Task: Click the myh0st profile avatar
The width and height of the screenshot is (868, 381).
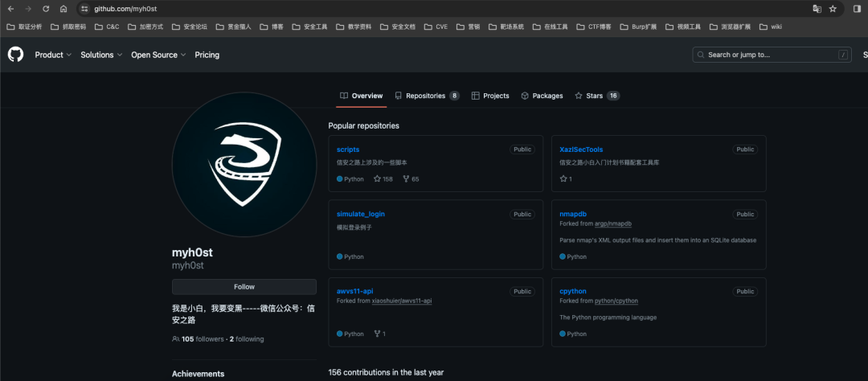Action: (244, 165)
